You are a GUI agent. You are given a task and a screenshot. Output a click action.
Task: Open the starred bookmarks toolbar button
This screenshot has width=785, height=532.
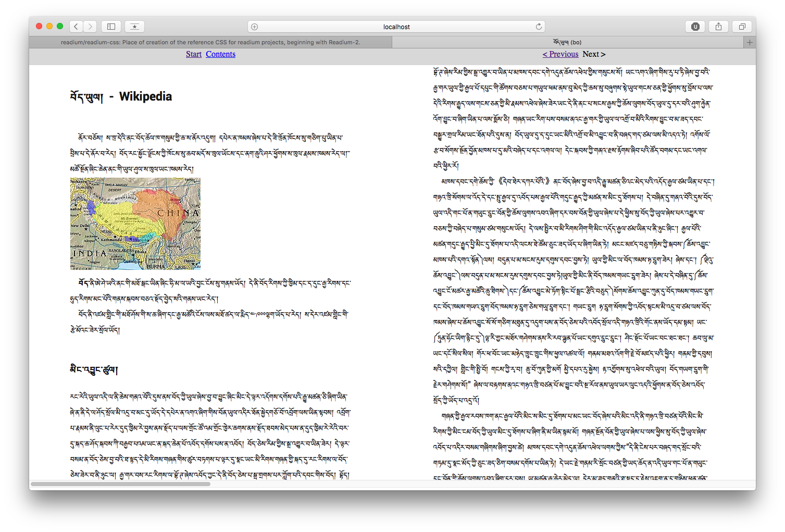click(x=134, y=27)
